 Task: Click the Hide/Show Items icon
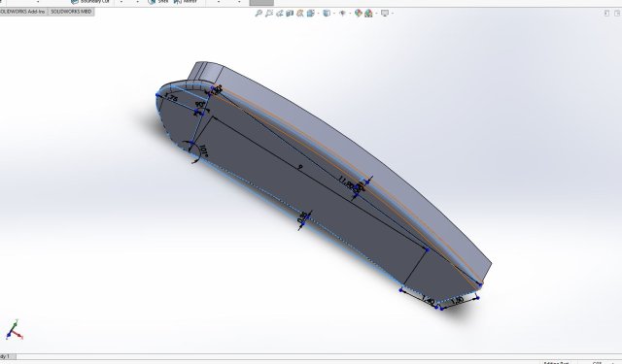[x=342, y=13]
